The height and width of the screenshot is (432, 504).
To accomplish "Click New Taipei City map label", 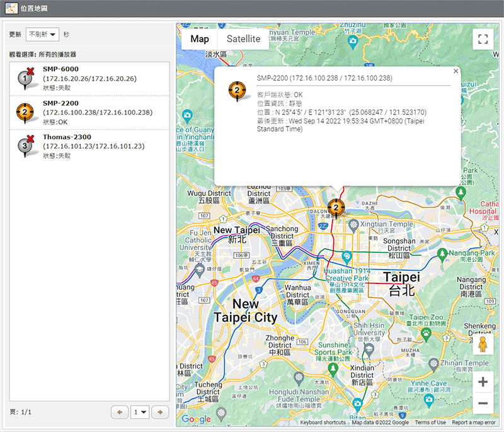I will (246, 310).
